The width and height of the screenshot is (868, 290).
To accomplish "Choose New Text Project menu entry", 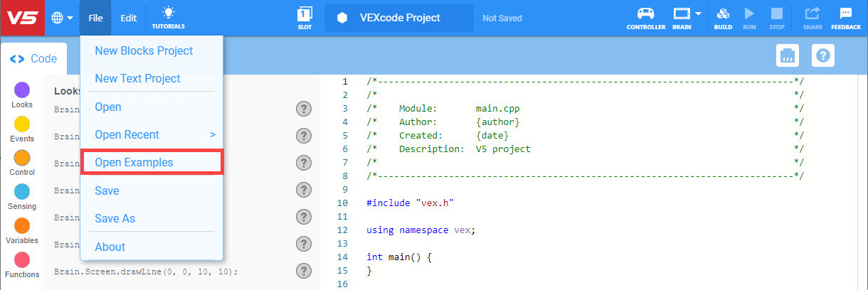I will (x=137, y=78).
